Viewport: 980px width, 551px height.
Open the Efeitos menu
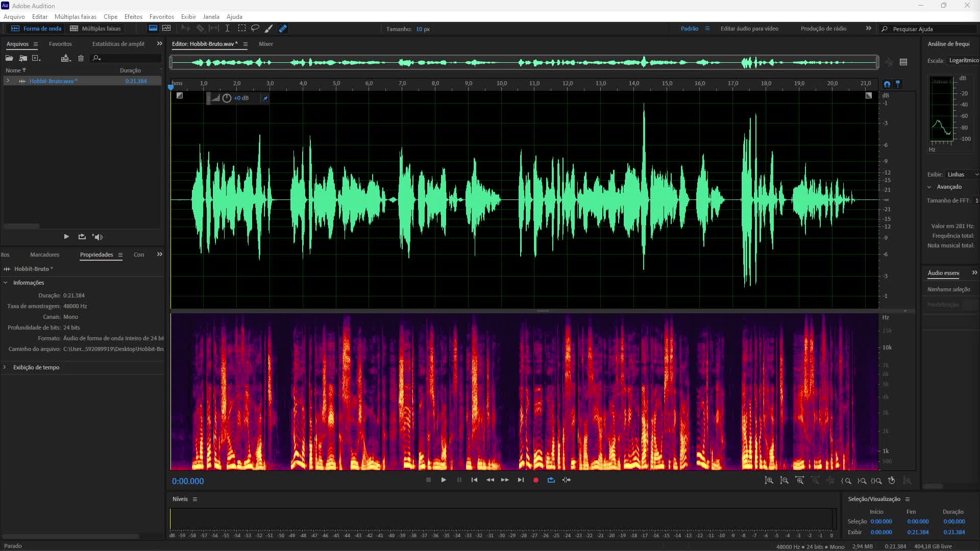coord(133,17)
